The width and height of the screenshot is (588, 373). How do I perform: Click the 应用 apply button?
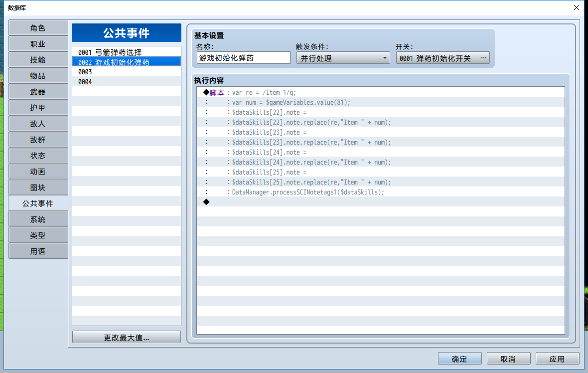point(557,359)
